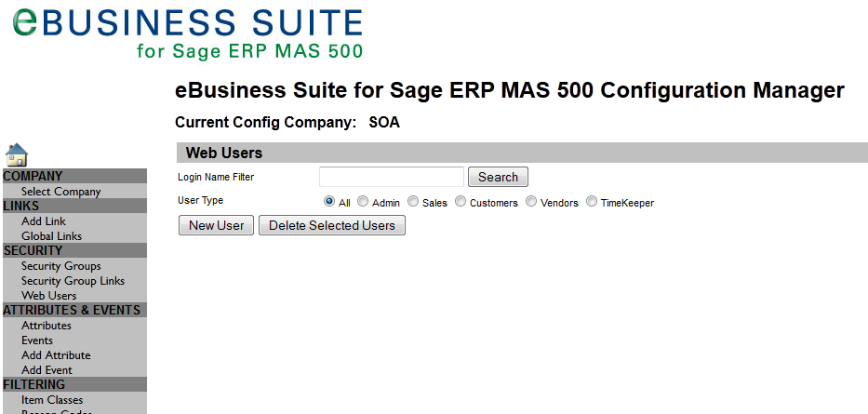Navigate to Security Group Links
Screen dimensions: 868x414
tap(73, 281)
